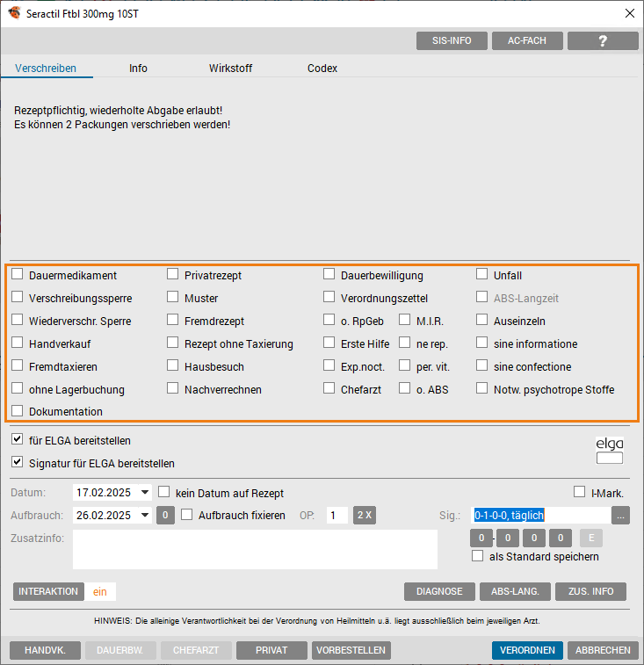Toggle Wiederverschr. Sperre checkbox
Image resolution: width=644 pixels, height=665 pixels.
click(x=17, y=320)
